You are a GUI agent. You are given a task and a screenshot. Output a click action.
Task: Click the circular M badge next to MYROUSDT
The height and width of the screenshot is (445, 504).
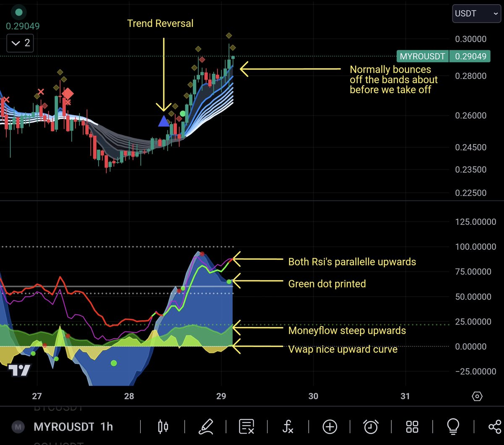click(x=17, y=427)
